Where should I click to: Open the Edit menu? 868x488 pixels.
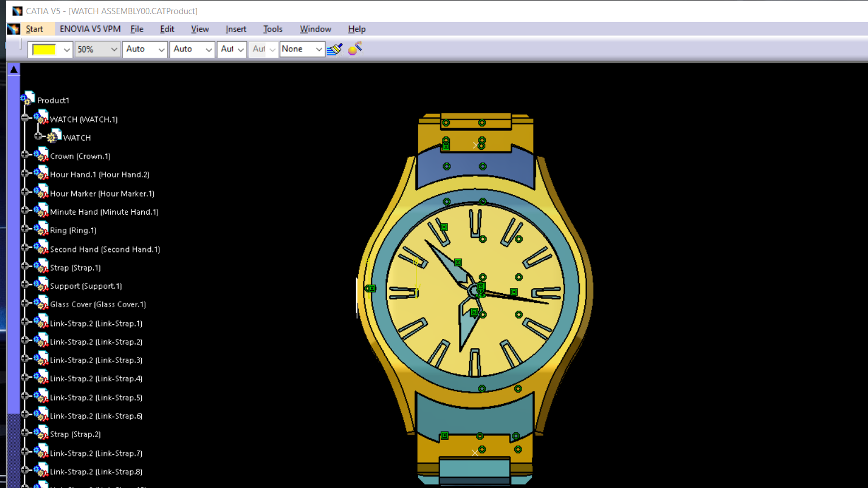click(167, 29)
